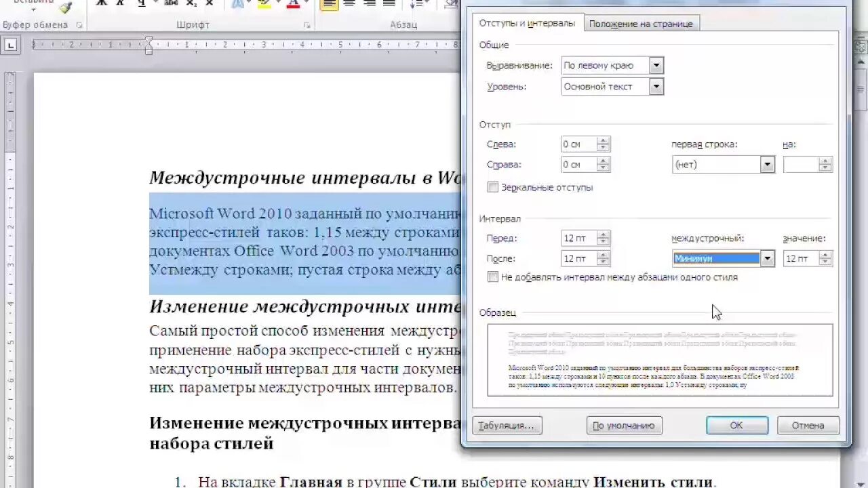Apply red font color
The image size is (868, 488).
point(294,3)
